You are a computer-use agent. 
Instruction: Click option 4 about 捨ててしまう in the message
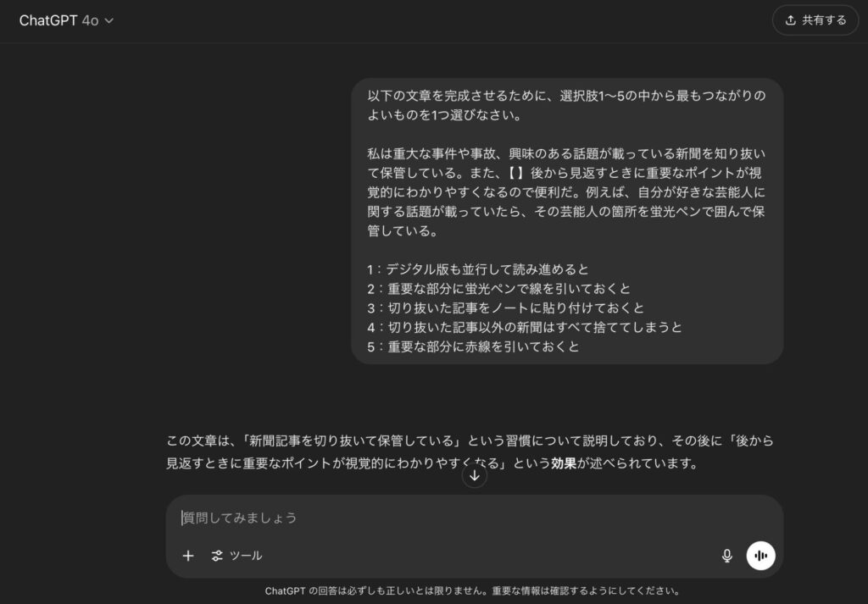(x=524, y=328)
